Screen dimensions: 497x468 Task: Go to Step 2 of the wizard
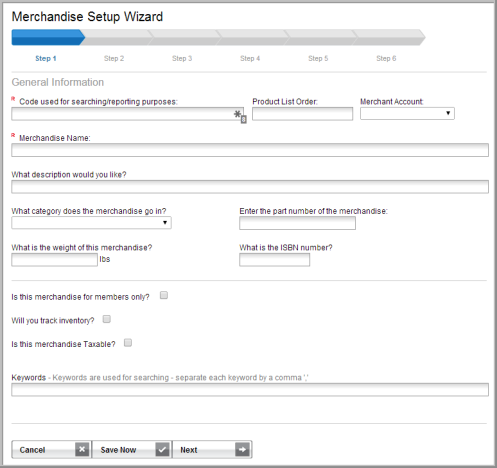(x=114, y=58)
